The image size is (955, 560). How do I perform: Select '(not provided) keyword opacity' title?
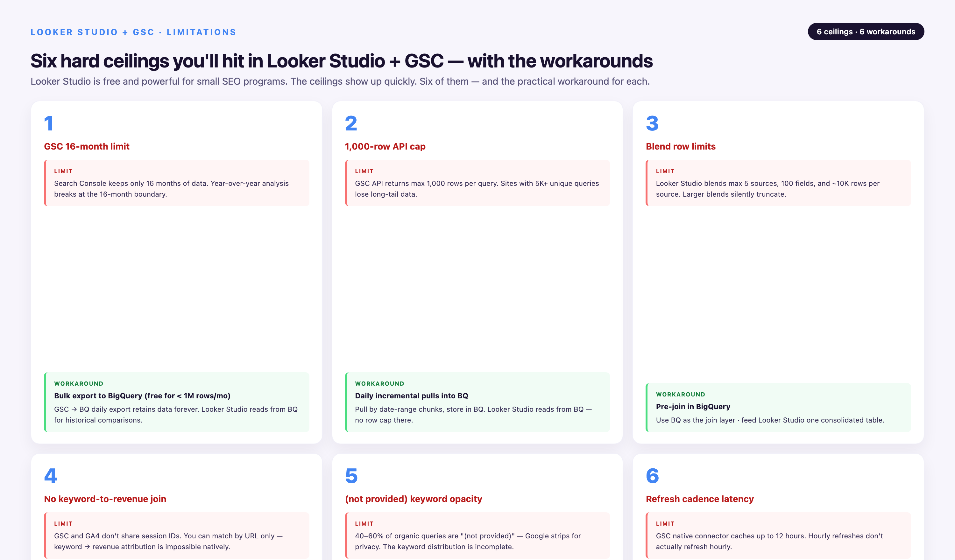(414, 499)
